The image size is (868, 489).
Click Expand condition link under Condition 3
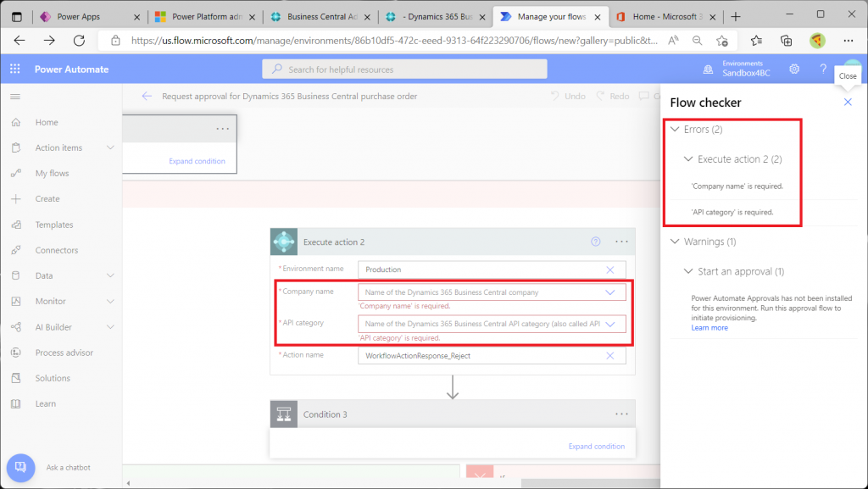597,447
